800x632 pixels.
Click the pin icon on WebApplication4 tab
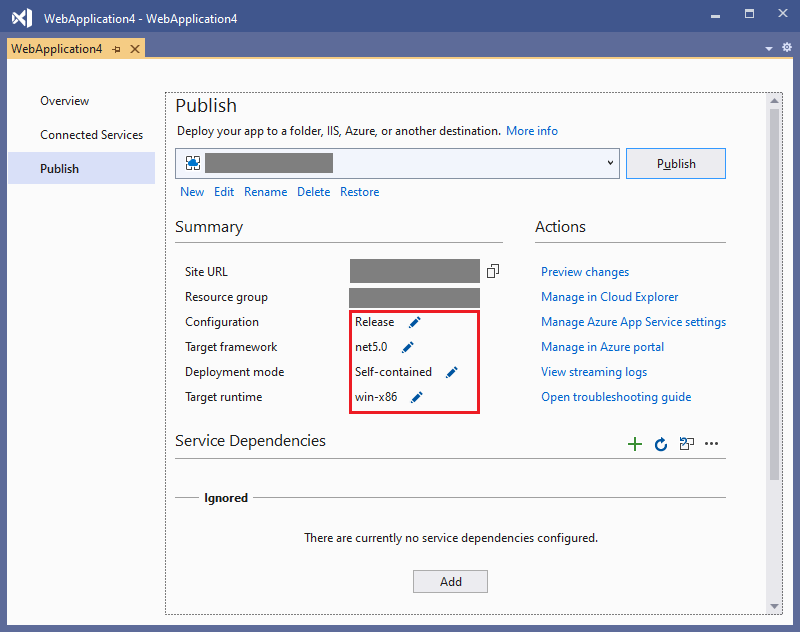pos(116,49)
